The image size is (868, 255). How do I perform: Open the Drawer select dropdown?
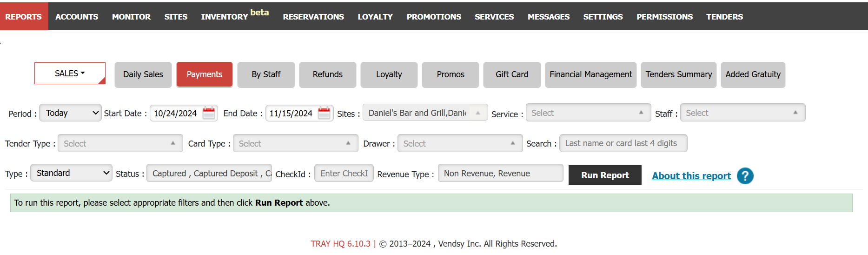point(459,143)
